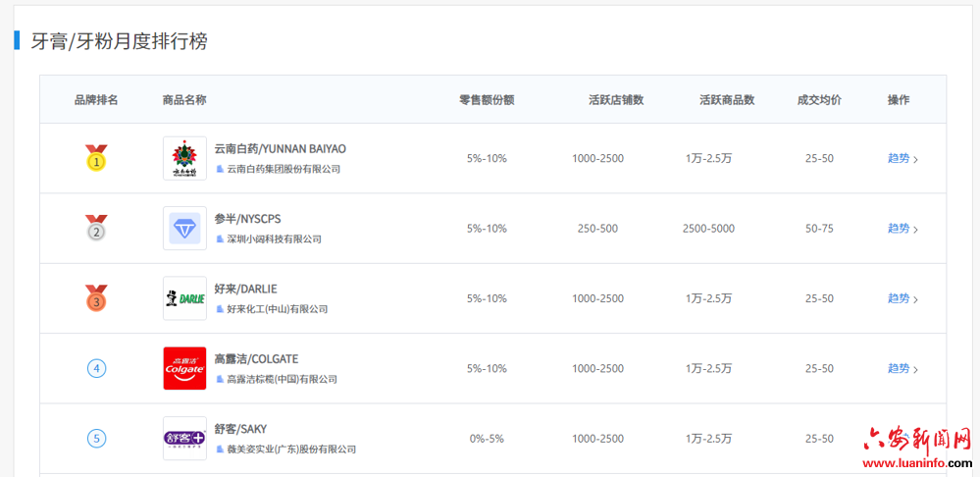Click the silver rank 2 medal icon
Image resolution: width=980 pixels, height=477 pixels.
pos(96,229)
